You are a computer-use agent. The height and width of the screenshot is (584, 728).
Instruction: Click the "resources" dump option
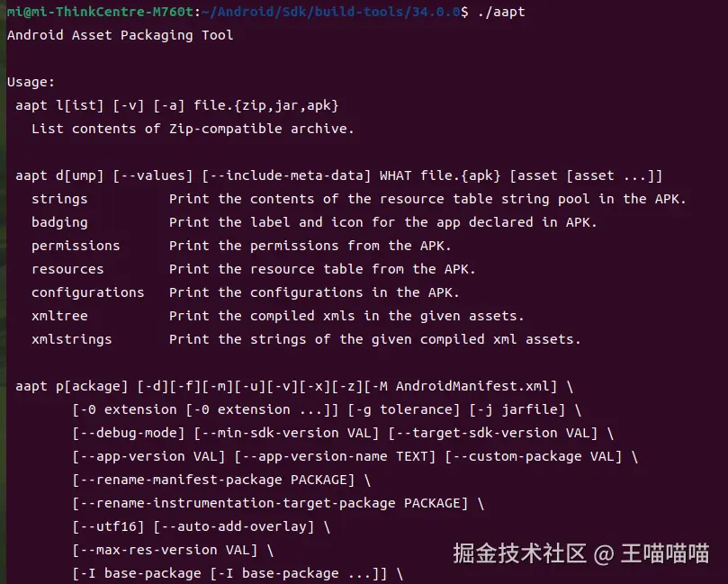click(67, 269)
